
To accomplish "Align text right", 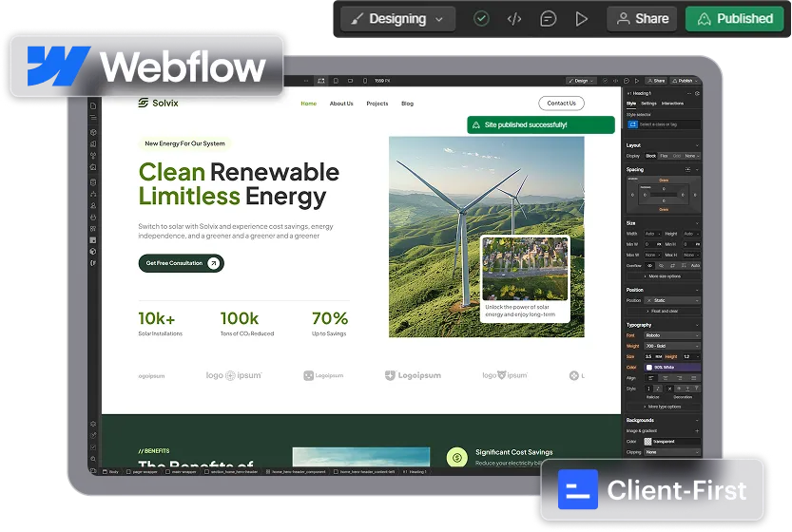I will [x=680, y=378].
